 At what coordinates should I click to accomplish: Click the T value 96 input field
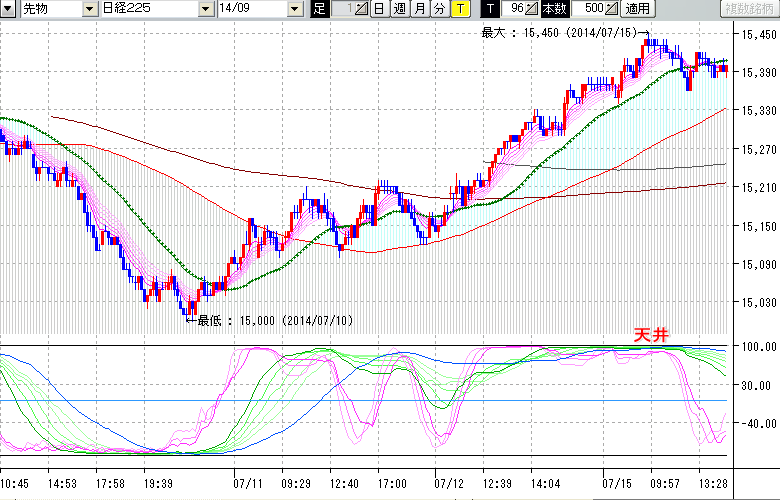514,9
